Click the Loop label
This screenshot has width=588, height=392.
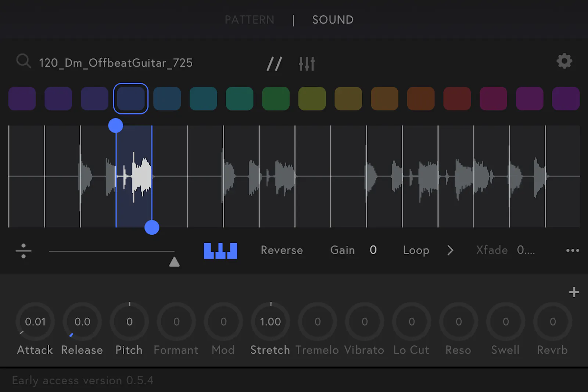click(x=416, y=251)
